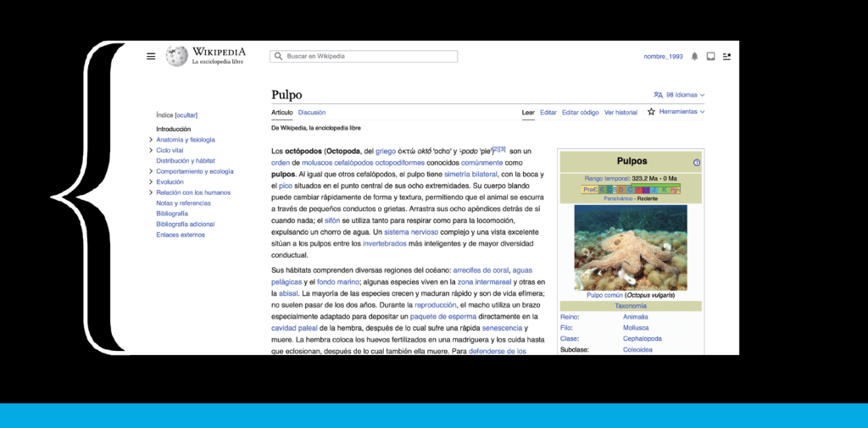Click the J period segment of timeline
The image size is (868, 428).
(654, 190)
